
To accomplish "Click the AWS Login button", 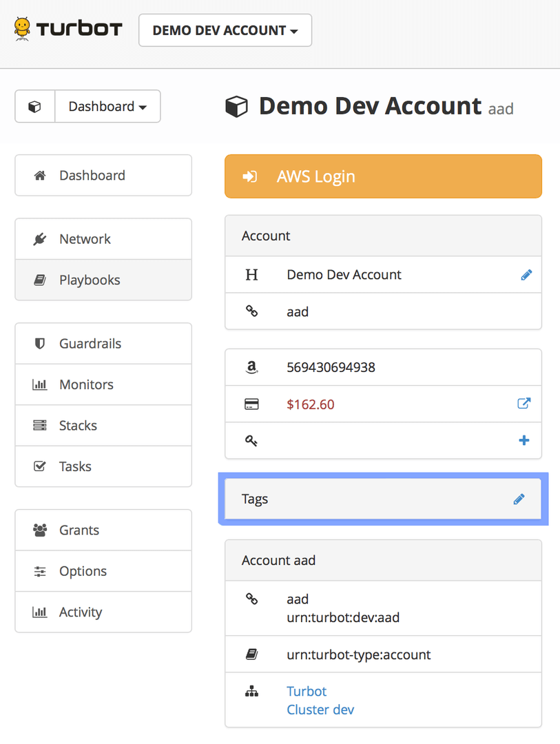I will point(383,176).
